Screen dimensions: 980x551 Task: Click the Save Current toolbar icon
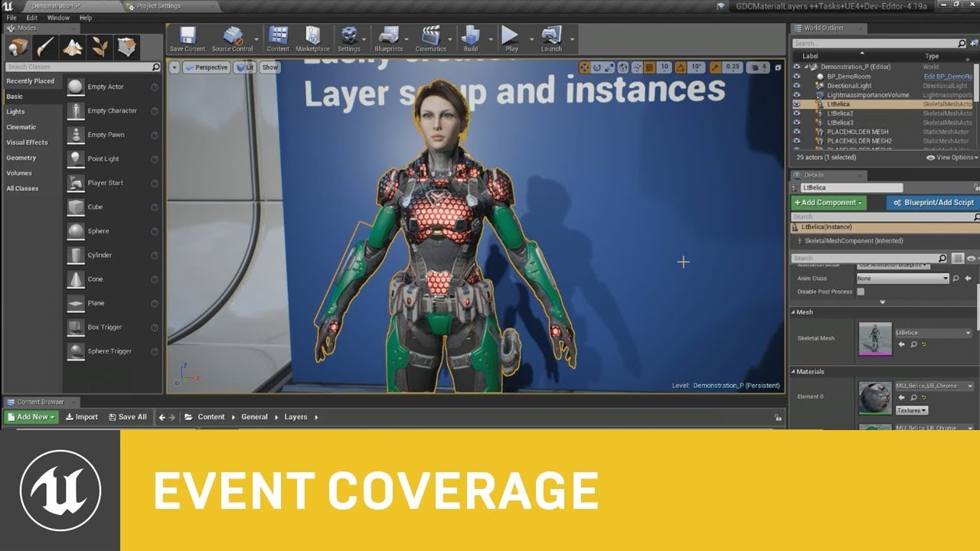(x=188, y=38)
